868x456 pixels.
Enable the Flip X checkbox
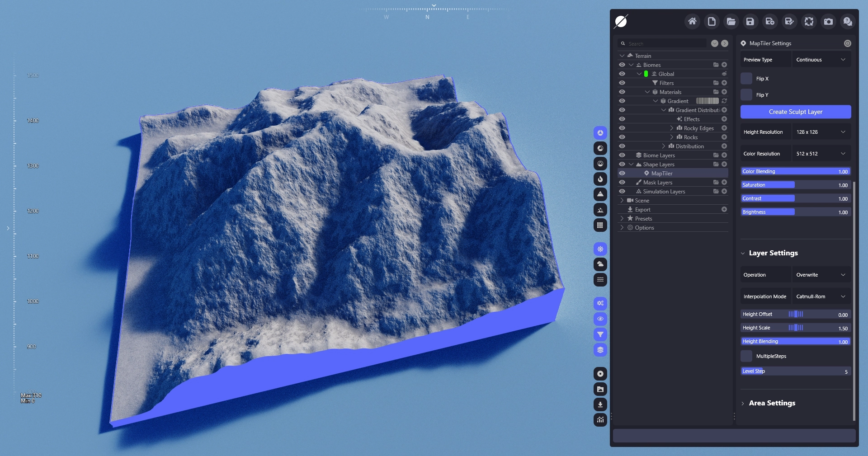coord(746,79)
